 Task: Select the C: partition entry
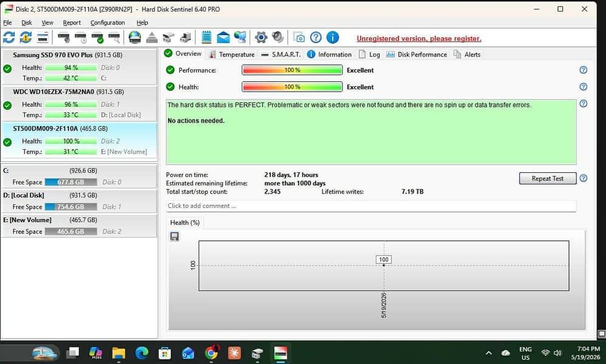pyautogui.click(x=79, y=177)
